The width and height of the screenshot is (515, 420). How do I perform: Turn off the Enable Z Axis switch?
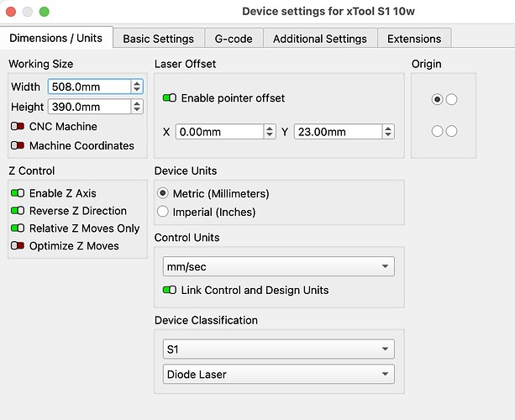(18, 193)
